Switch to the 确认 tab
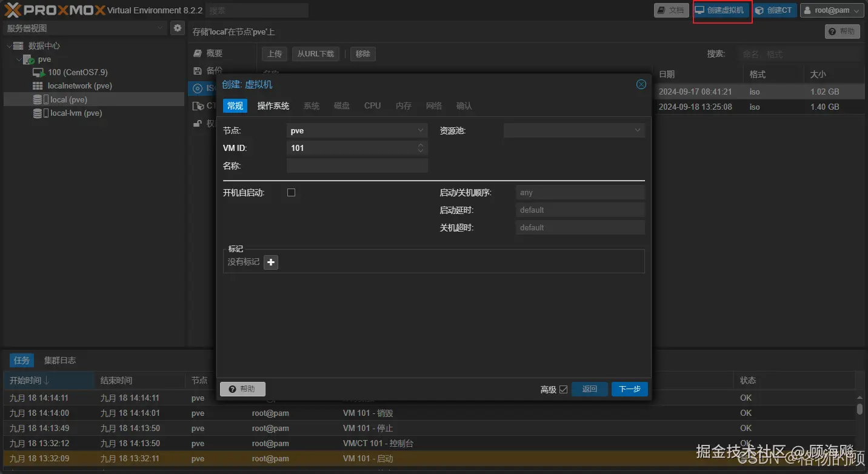 click(x=464, y=105)
